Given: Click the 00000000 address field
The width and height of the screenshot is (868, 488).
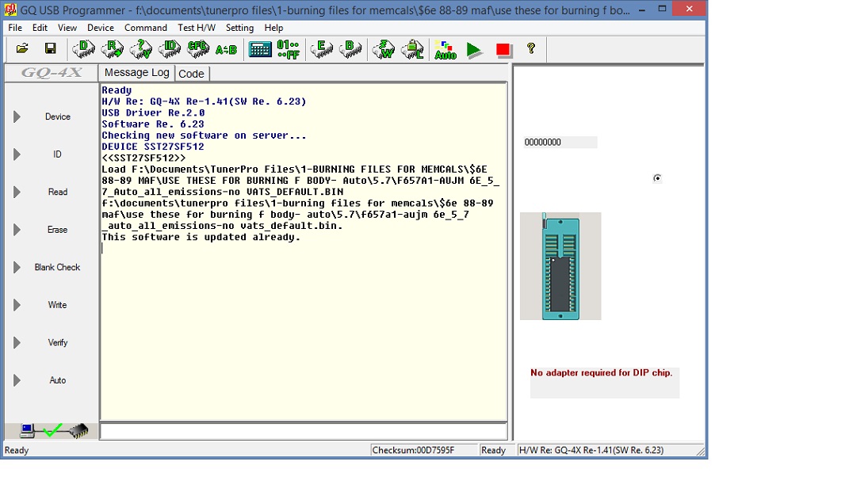Looking at the screenshot, I should [x=560, y=142].
